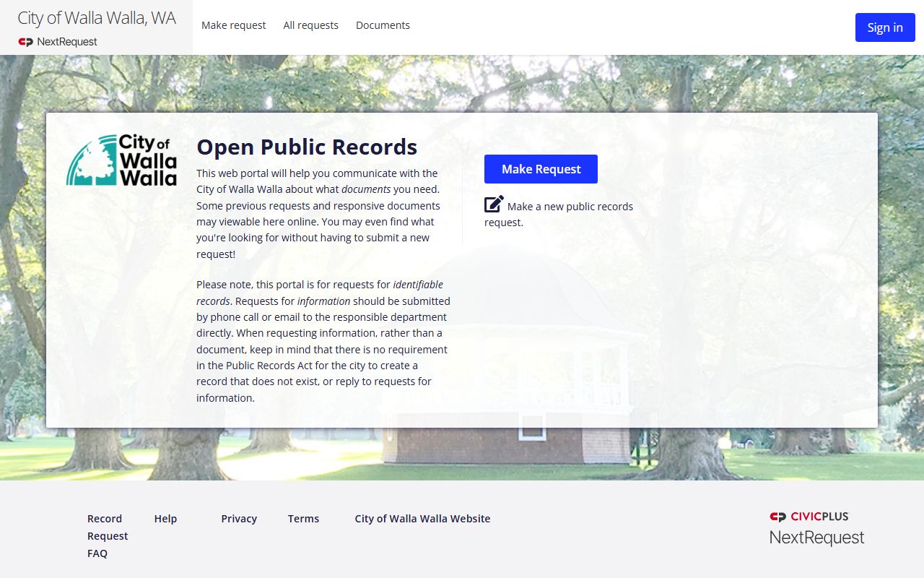Open the Documents navigation item

pyautogui.click(x=383, y=25)
